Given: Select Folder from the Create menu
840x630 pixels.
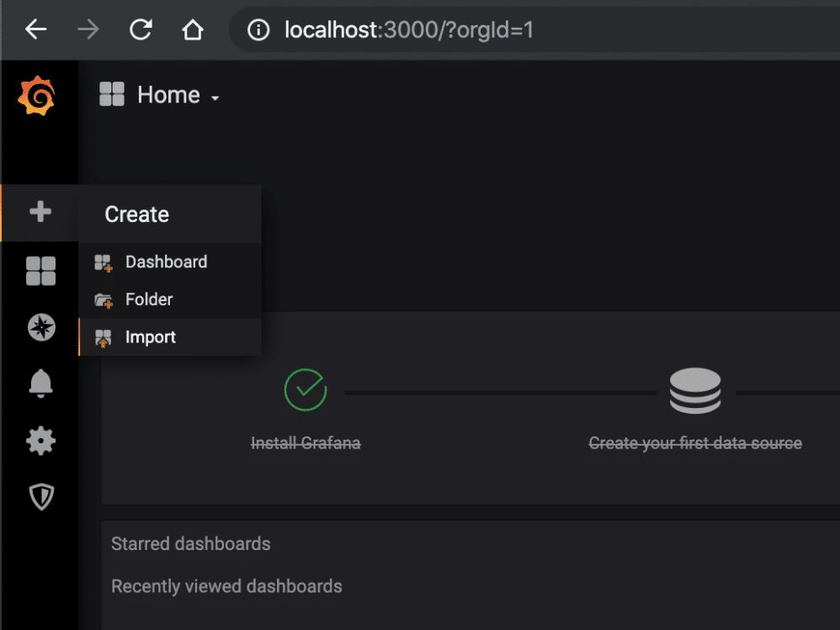Looking at the screenshot, I should click(x=149, y=299).
